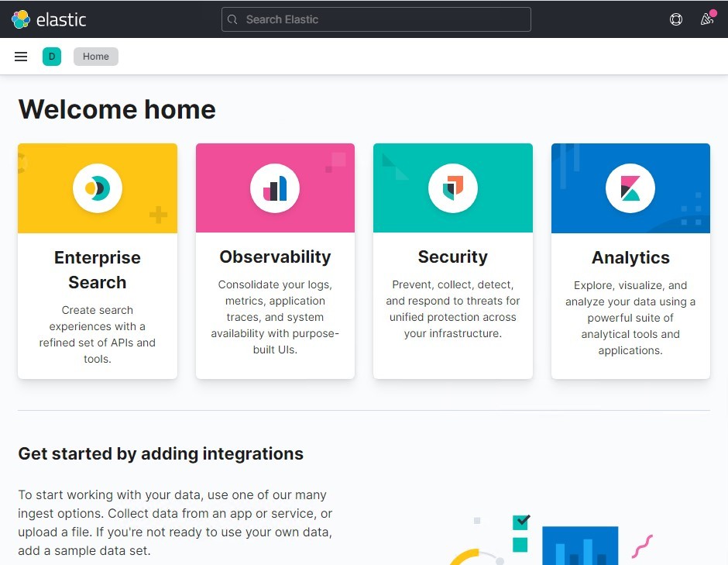
Task: Open the Analytics card title
Action: (630, 257)
